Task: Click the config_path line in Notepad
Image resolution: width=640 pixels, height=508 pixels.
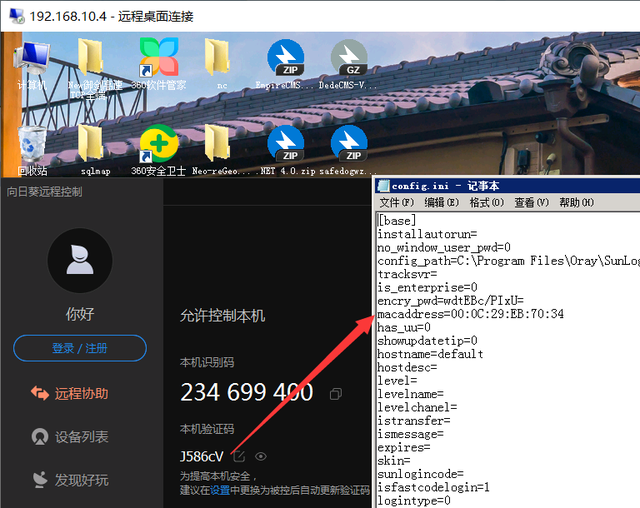Action: [508, 261]
